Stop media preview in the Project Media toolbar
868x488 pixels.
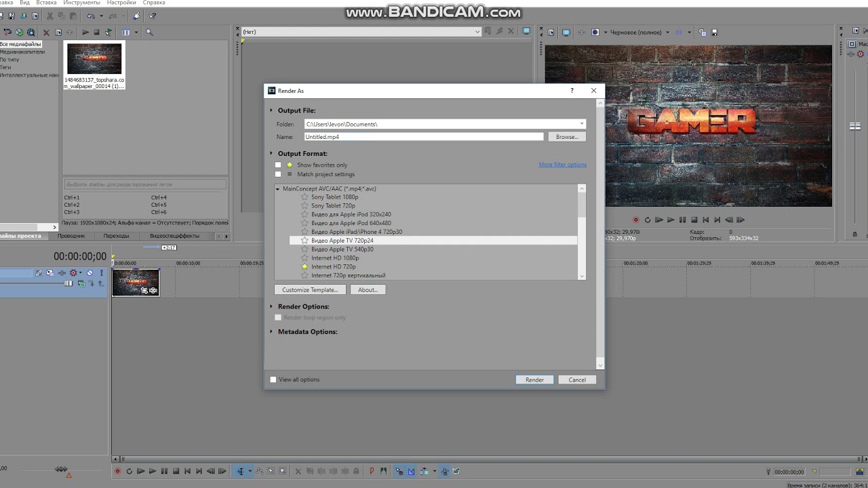click(96, 32)
